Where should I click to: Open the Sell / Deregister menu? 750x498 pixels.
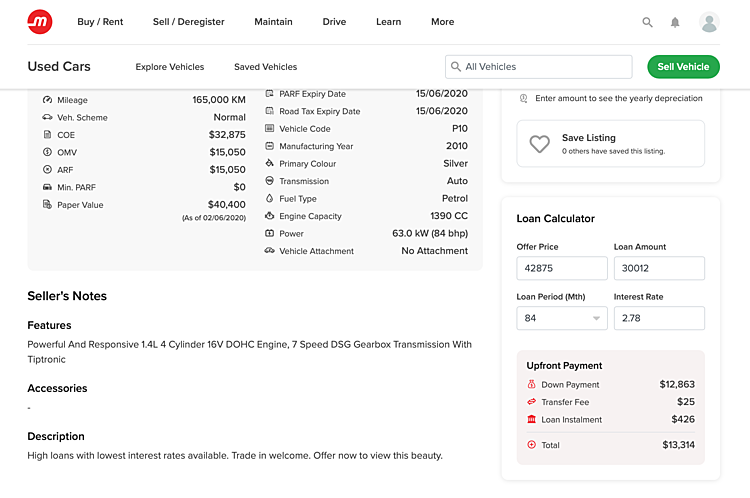(x=188, y=22)
